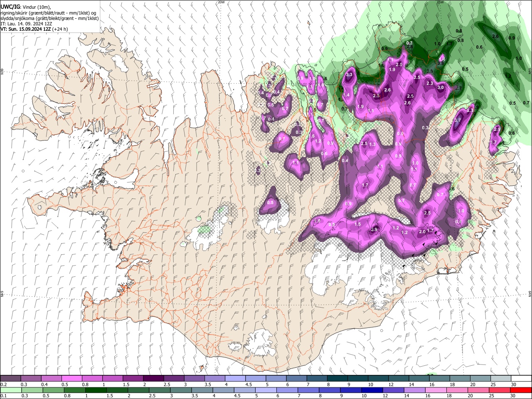
Task: Pick the deep blue 10 swatch in lower legend row
Action: click(x=371, y=390)
